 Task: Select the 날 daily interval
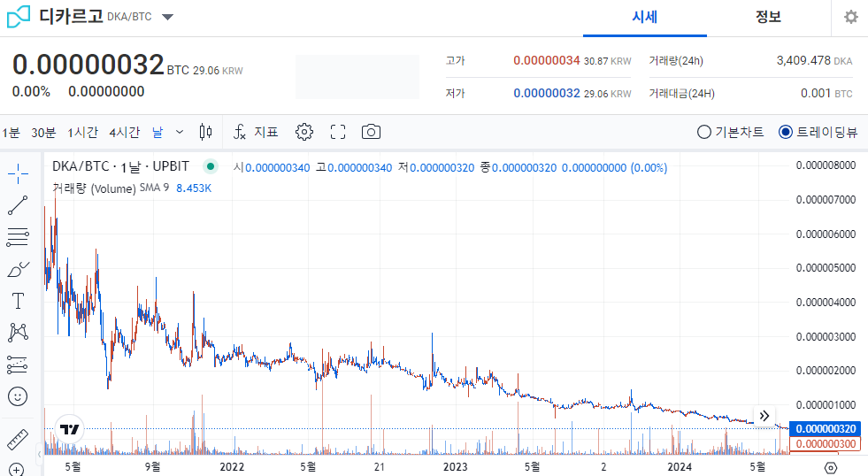[x=157, y=133]
